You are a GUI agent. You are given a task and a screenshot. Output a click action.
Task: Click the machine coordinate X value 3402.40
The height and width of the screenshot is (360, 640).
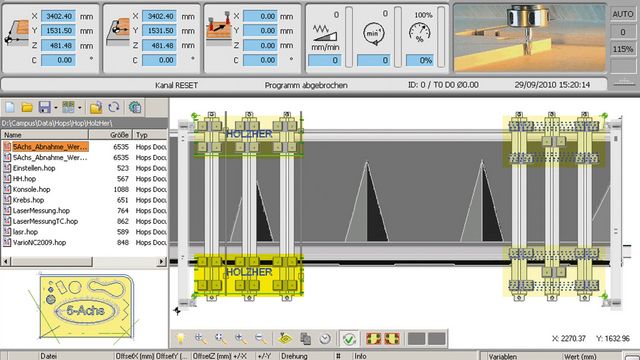58,16
